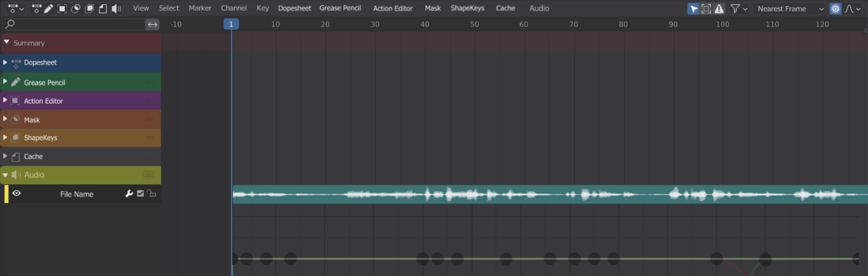Click grip handle on Audio channel
The height and width of the screenshot is (276, 868).
tap(149, 175)
